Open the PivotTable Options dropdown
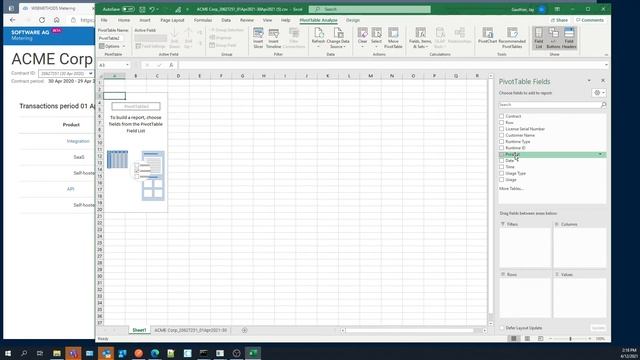640x360 pixels. click(113, 46)
